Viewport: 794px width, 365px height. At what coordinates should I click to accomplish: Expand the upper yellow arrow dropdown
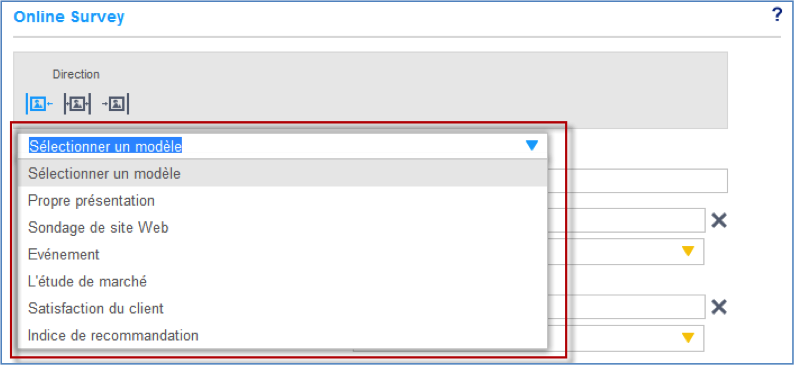click(687, 251)
